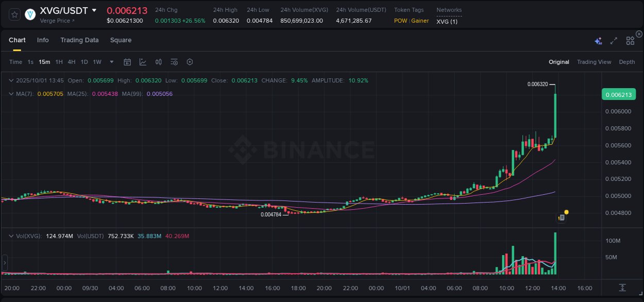Switch to the Trading Data tab

point(79,40)
